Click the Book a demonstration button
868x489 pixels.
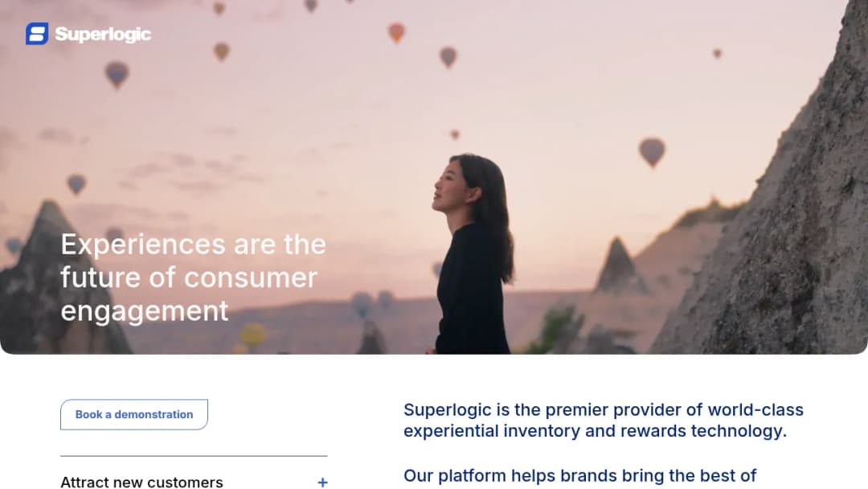(134, 414)
